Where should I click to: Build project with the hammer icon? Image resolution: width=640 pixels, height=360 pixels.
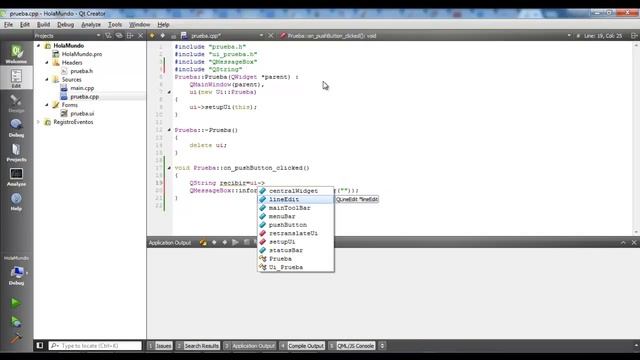pyautogui.click(x=16, y=338)
